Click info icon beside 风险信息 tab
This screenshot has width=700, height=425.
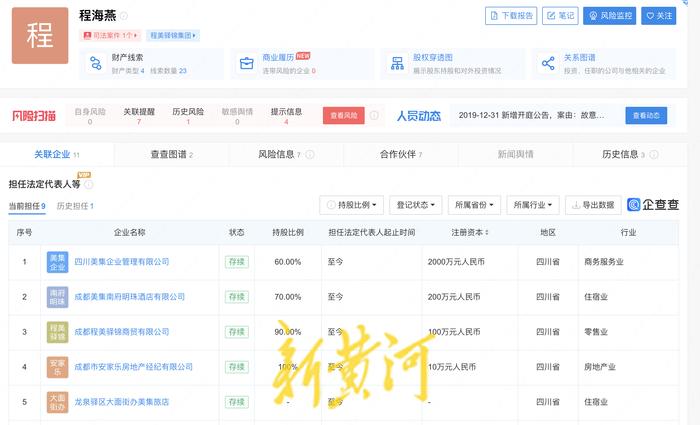(x=309, y=154)
